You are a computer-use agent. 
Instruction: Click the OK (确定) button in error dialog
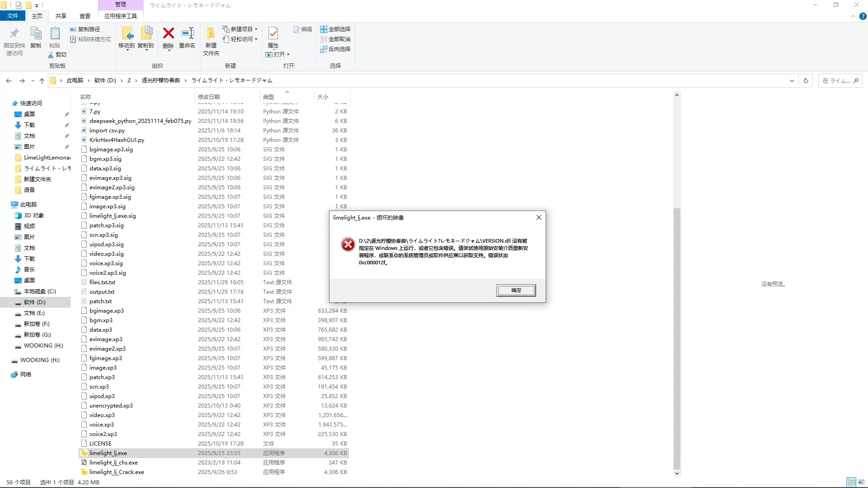click(516, 290)
